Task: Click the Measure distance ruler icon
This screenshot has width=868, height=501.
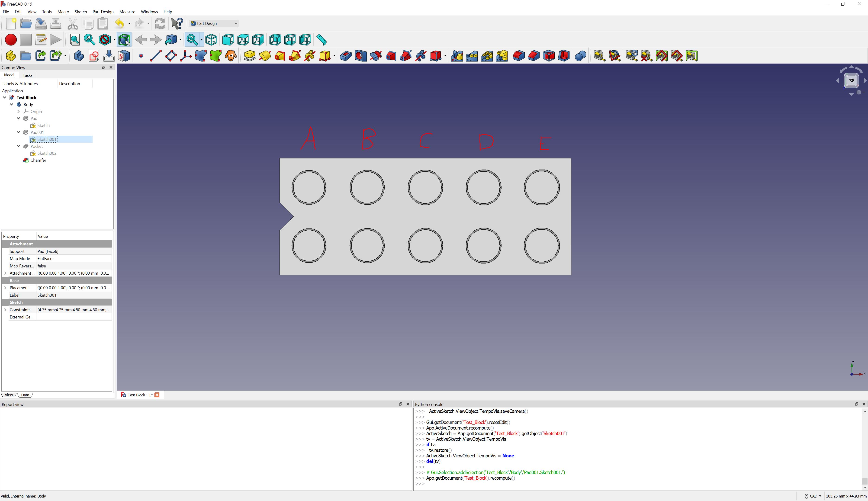Action: pos(321,40)
